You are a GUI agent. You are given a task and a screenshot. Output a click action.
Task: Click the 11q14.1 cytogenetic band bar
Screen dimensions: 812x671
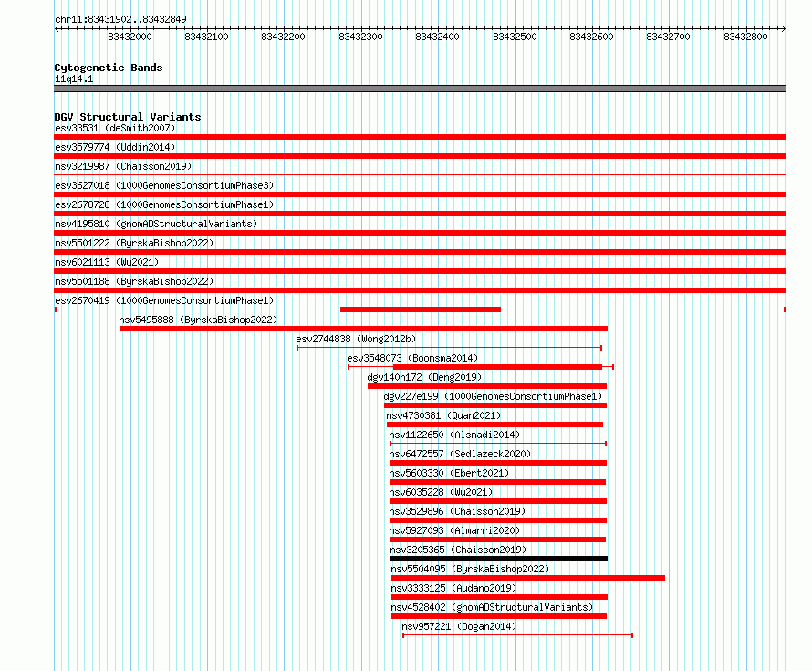tap(420, 89)
